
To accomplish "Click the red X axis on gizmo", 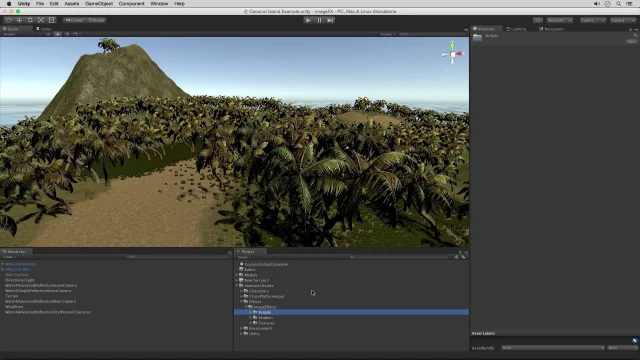I will (x=460, y=54).
